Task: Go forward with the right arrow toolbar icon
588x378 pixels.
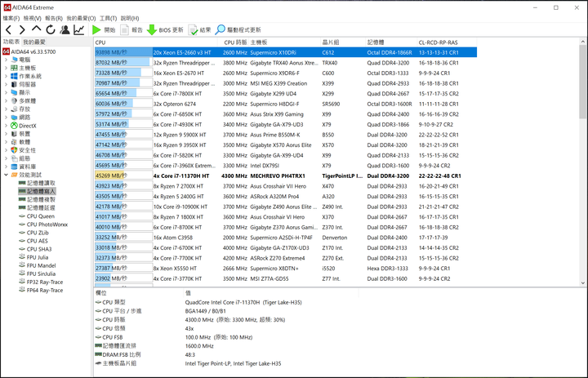Action: tap(22, 29)
